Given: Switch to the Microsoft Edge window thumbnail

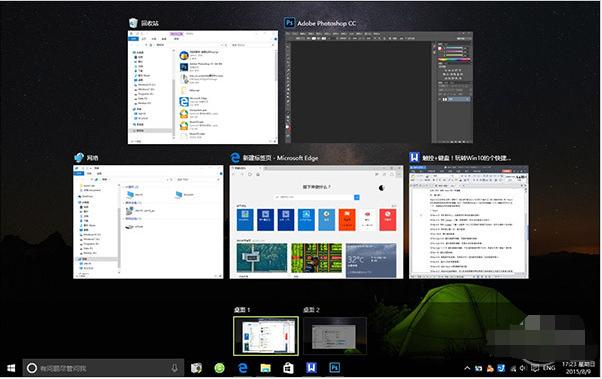Looking at the screenshot, I should click(x=316, y=222).
